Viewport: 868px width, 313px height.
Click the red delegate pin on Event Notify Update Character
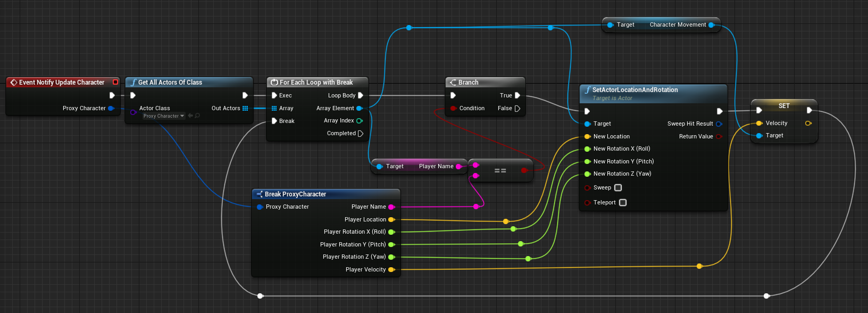coord(115,82)
